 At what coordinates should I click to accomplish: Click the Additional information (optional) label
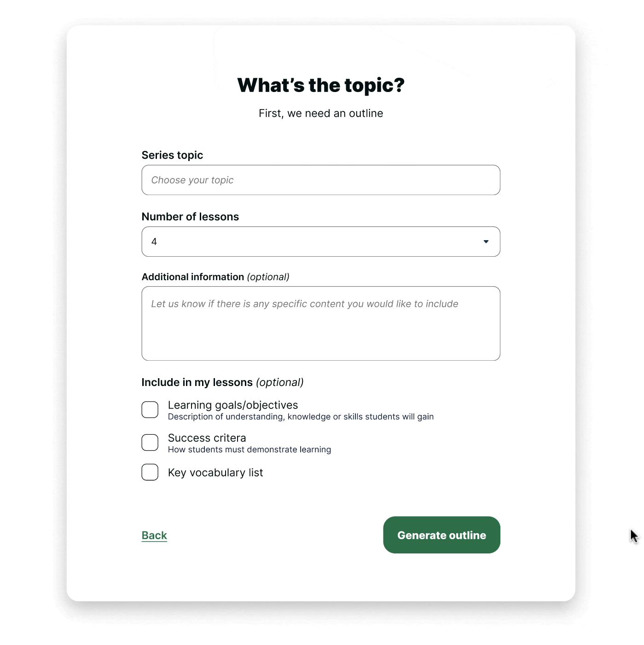coord(215,277)
